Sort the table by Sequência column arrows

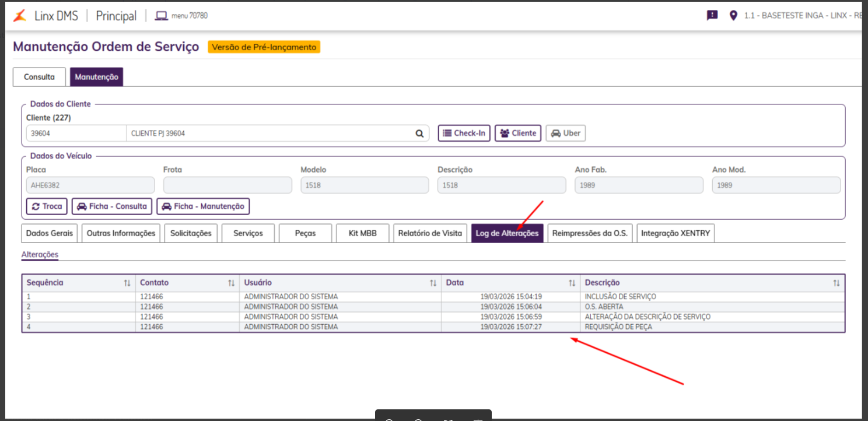[x=127, y=283]
